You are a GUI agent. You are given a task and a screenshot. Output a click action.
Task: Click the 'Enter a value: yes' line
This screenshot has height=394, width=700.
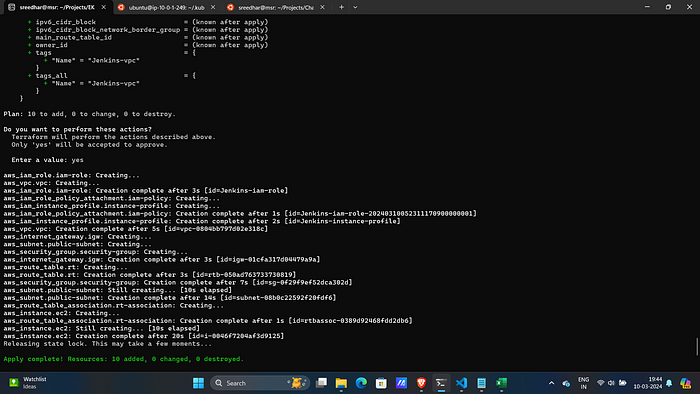coord(47,160)
